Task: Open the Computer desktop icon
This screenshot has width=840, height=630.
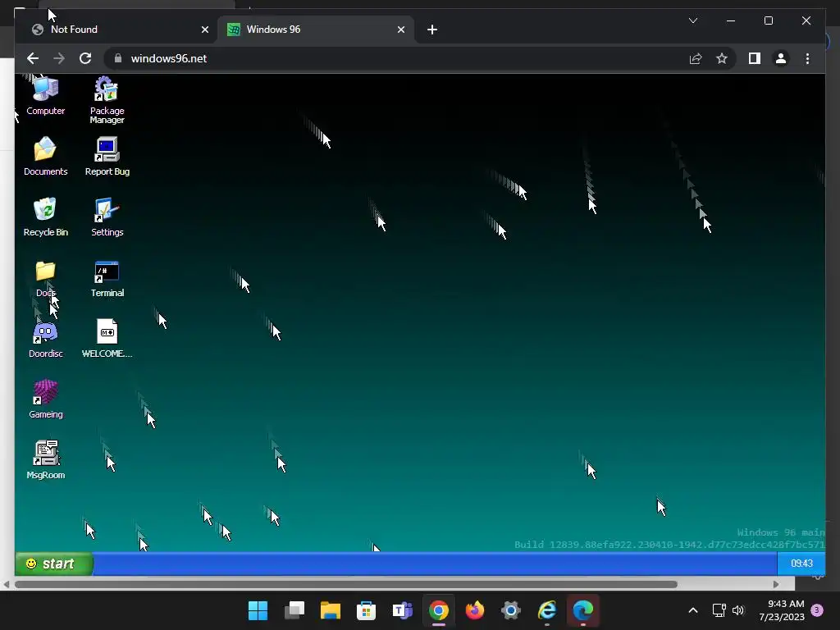Action: click(46, 97)
